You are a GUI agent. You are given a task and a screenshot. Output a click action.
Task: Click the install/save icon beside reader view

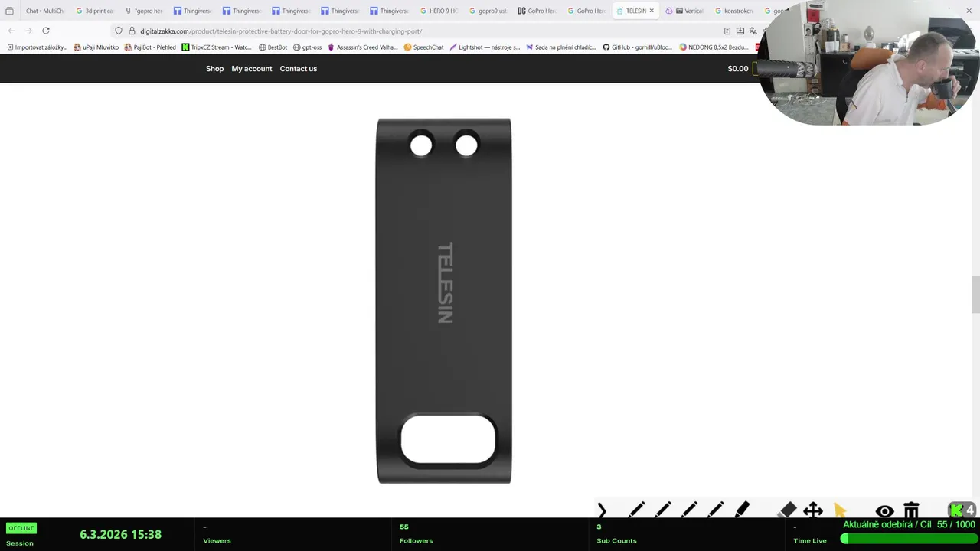pyautogui.click(x=740, y=31)
